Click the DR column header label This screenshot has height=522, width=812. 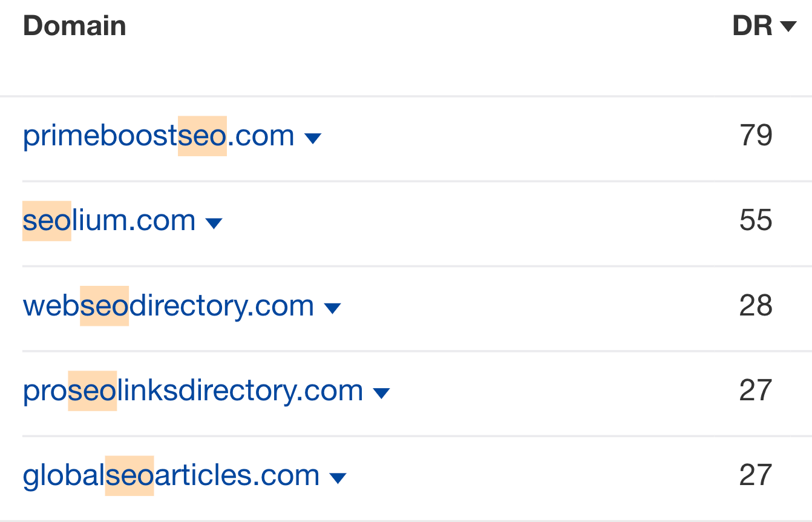pos(753,26)
